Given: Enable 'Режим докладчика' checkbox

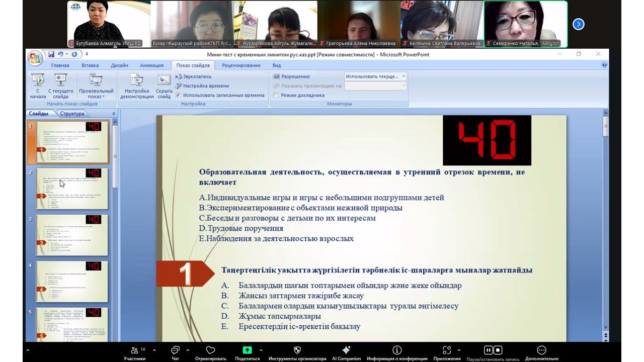Looking at the screenshot, I should [276, 95].
